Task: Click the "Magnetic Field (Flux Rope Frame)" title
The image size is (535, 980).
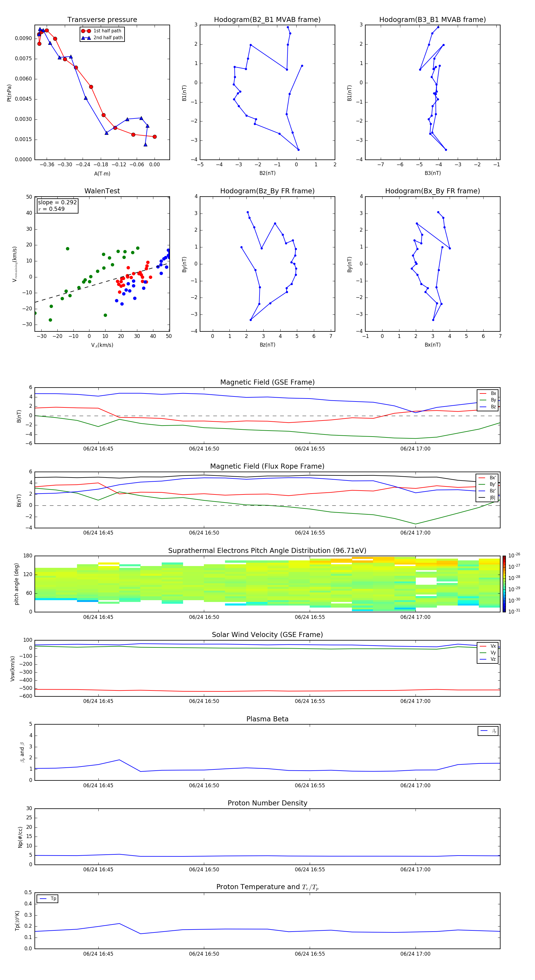Action: [x=267, y=467]
